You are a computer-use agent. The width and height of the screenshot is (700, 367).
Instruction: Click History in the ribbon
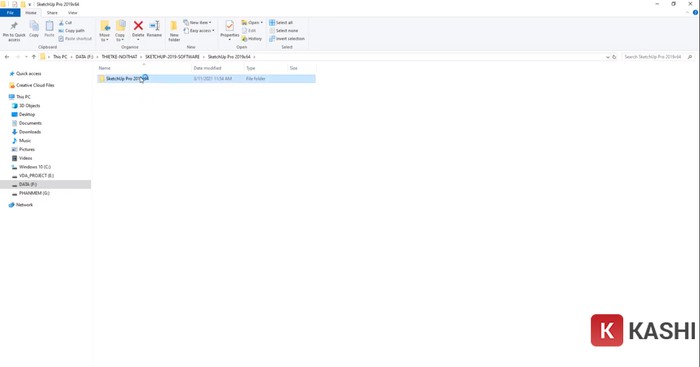click(252, 39)
